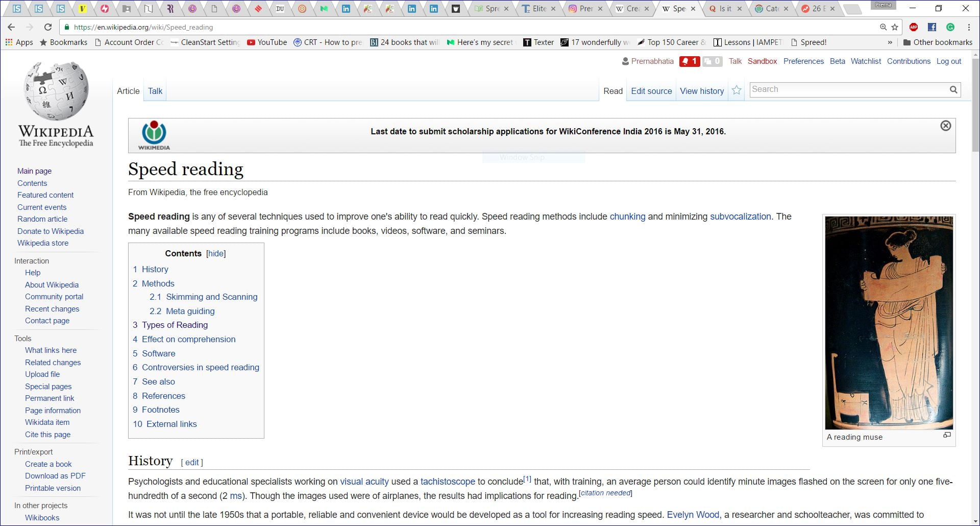The height and width of the screenshot is (526, 980).
Task: Hide the Contents table
Action: point(215,253)
